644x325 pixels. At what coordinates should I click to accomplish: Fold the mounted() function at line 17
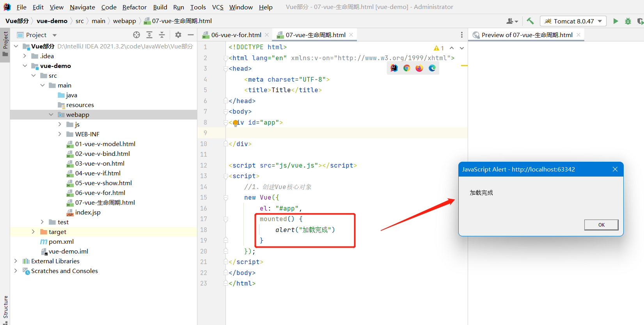pos(225,219)
